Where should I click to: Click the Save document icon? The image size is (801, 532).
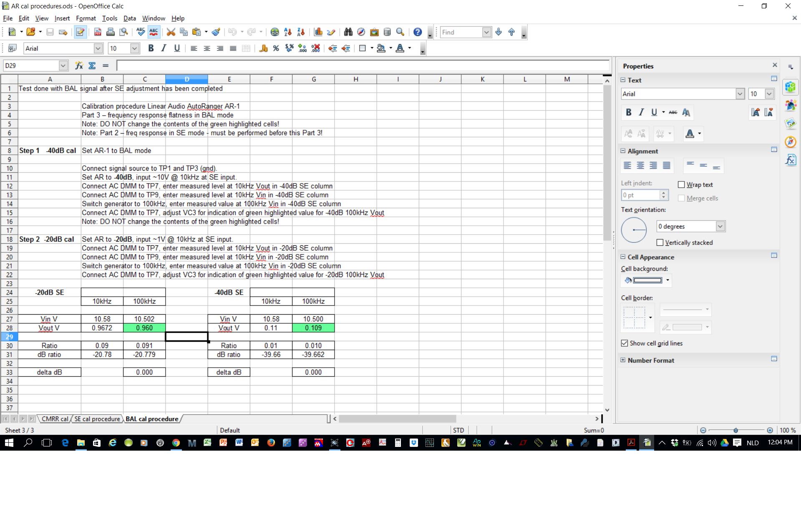(50, 32)
